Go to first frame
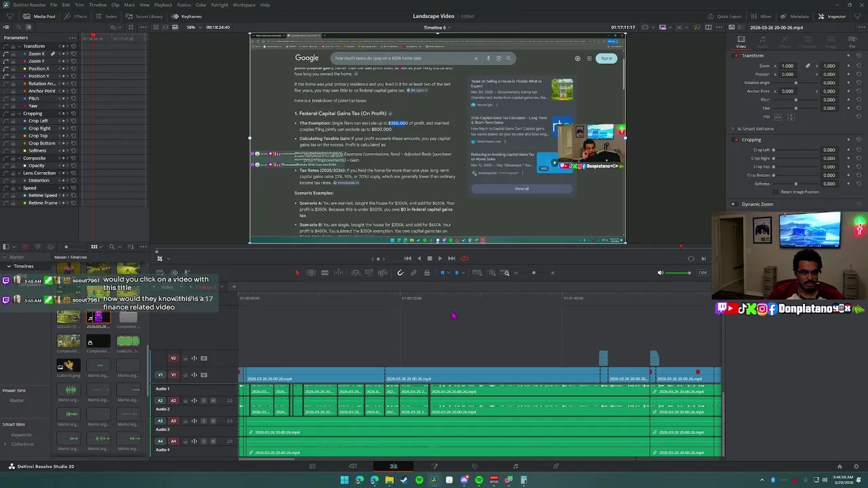Screen dimensions: 868x488 408,258
